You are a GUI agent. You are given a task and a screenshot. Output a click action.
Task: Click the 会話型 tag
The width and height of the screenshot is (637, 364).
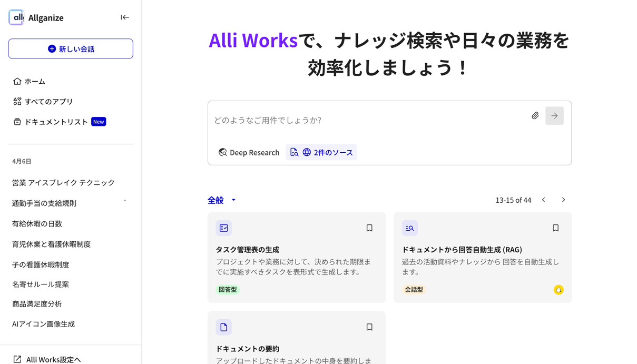click(414, 290)
